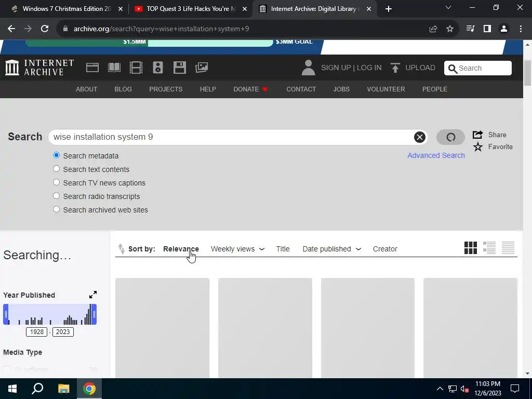Image resolution: width=532 pixels, height=399 pixels.
Task: Open the BLOG menu item
Action: point(123,89)
